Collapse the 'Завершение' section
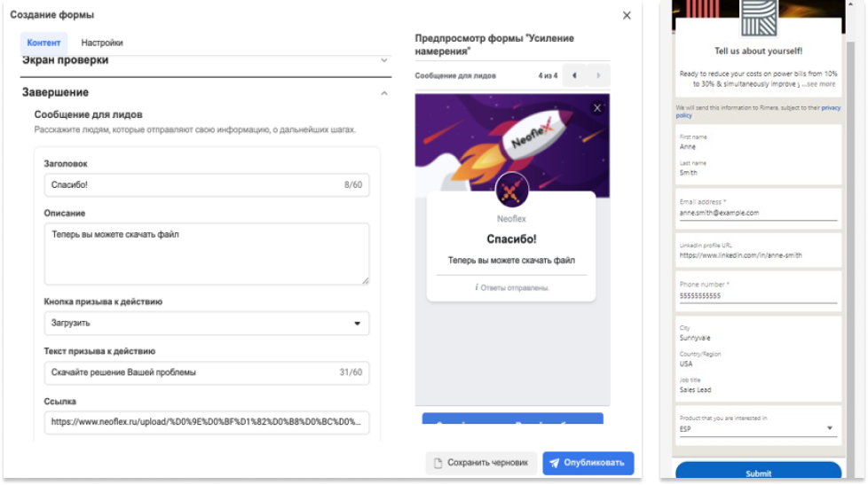Image resolution: width=868 pixels, height=485 pixels. (x=384, y=92)
